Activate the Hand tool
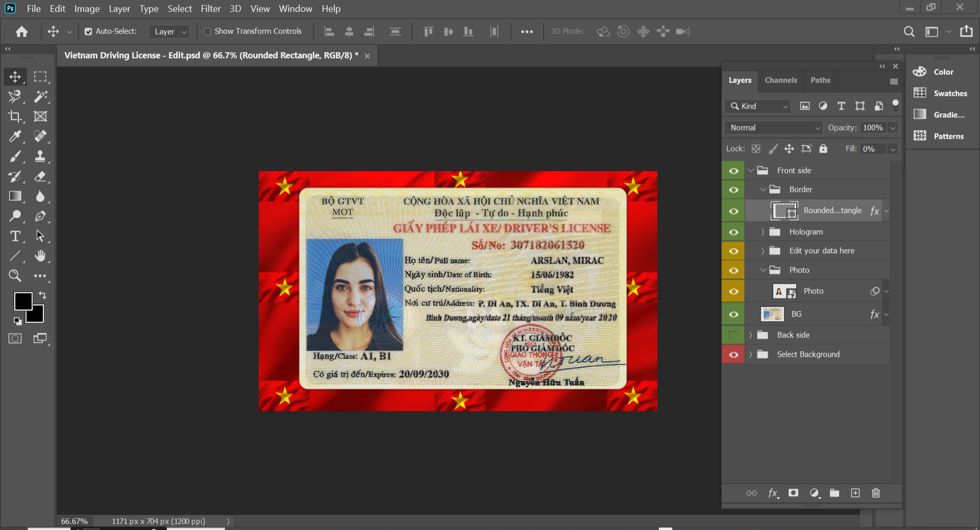The image size is (980, 530). [x=40, y=256]
